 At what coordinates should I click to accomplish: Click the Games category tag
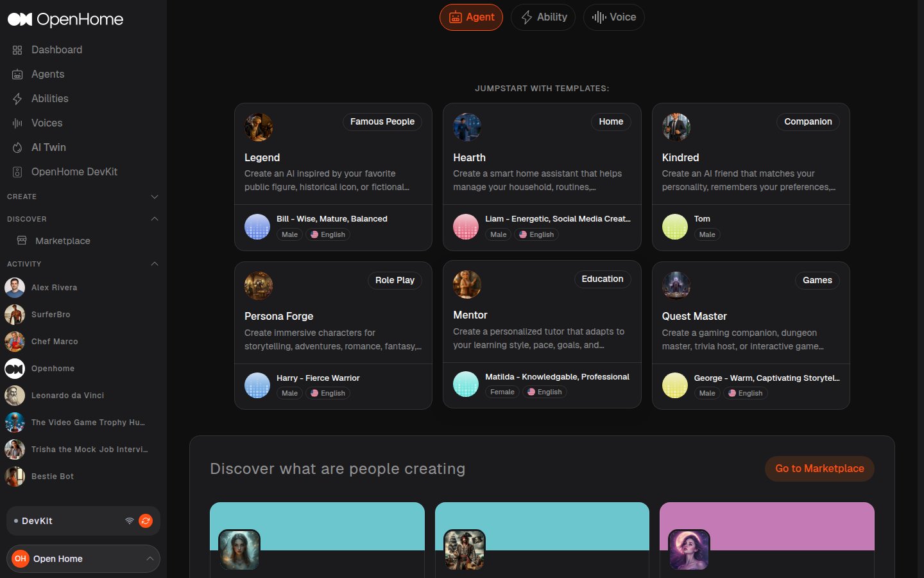click(x=817, y=280)
